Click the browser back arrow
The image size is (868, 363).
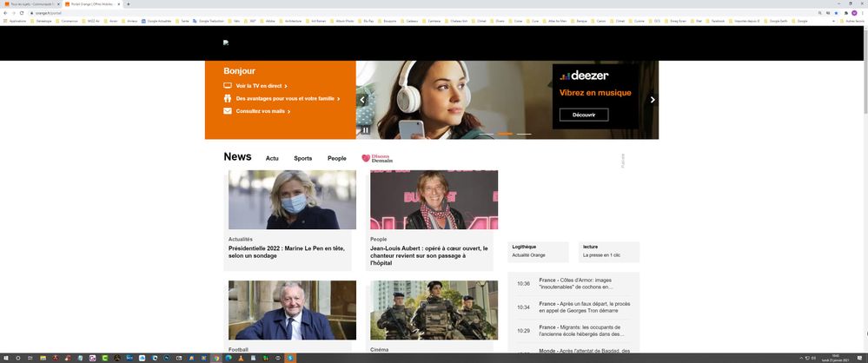[6, 13]
